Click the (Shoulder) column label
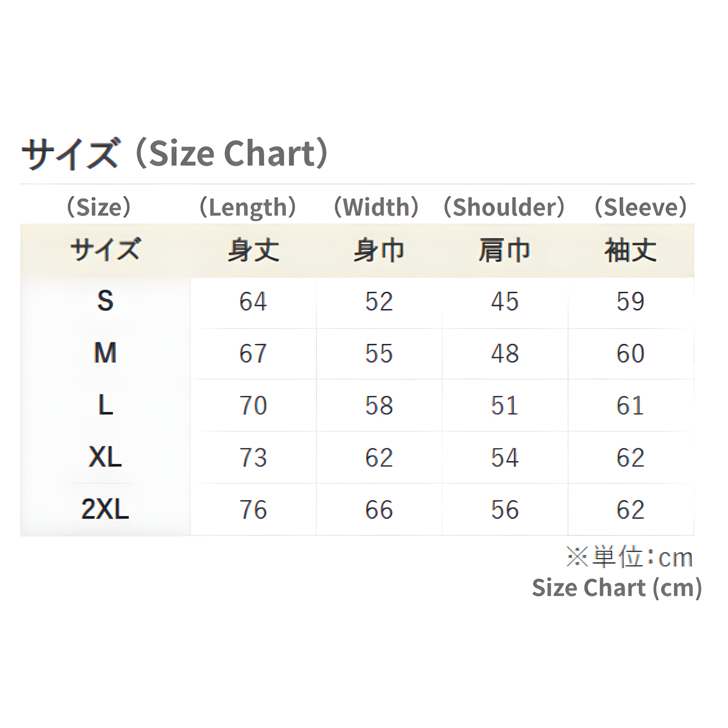 504,207
